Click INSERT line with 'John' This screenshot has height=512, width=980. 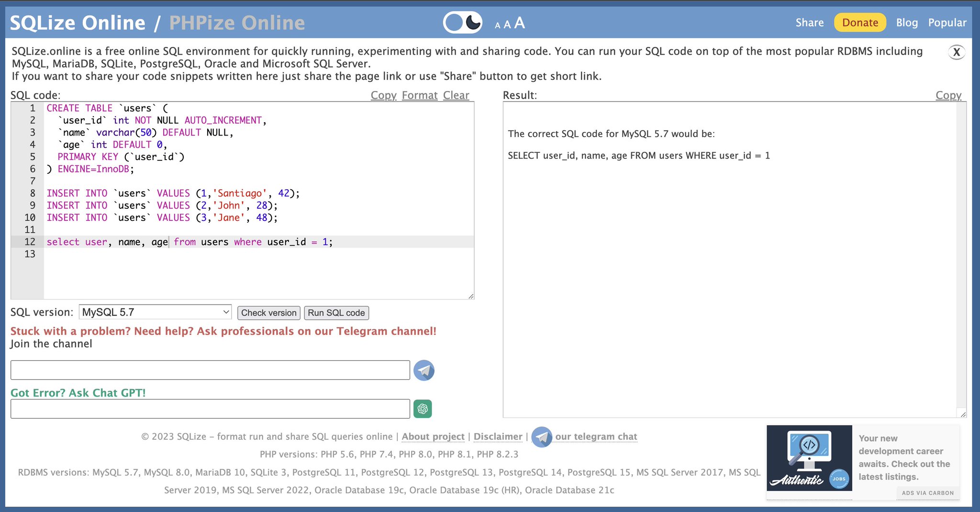162,205
